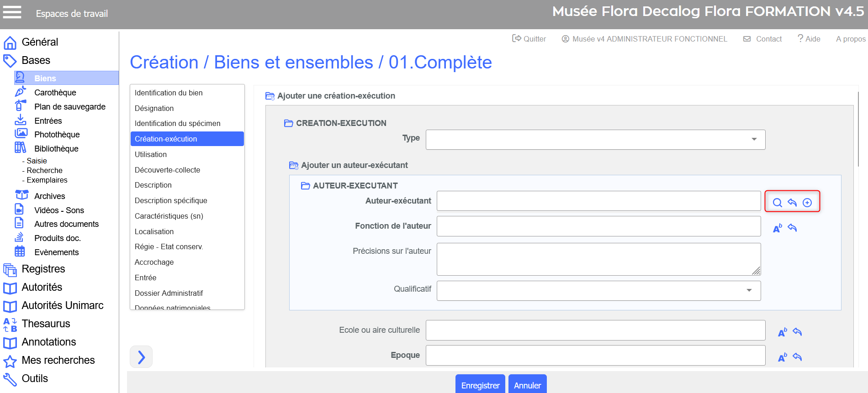Click the Ab icon beside Fonction de l'auteur
Image resolution: width=868 pixels, height=393 pixels.
coord(777,228)
